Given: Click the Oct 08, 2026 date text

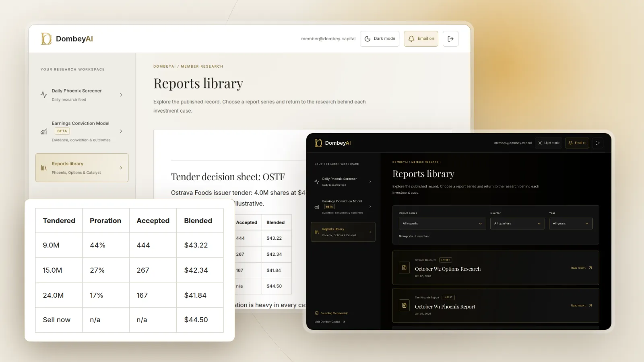Looking at the screenshot, I should pyautogui.click(x=423, y=276).
